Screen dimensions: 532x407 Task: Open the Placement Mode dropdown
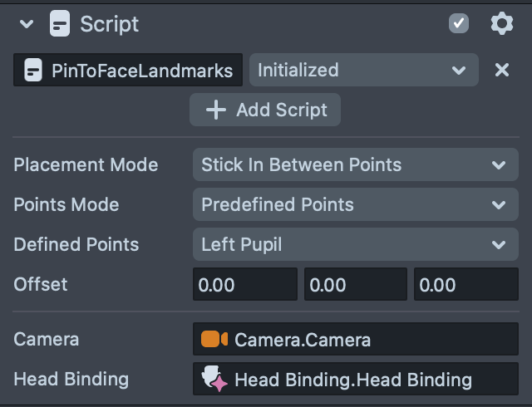point(355,164)
